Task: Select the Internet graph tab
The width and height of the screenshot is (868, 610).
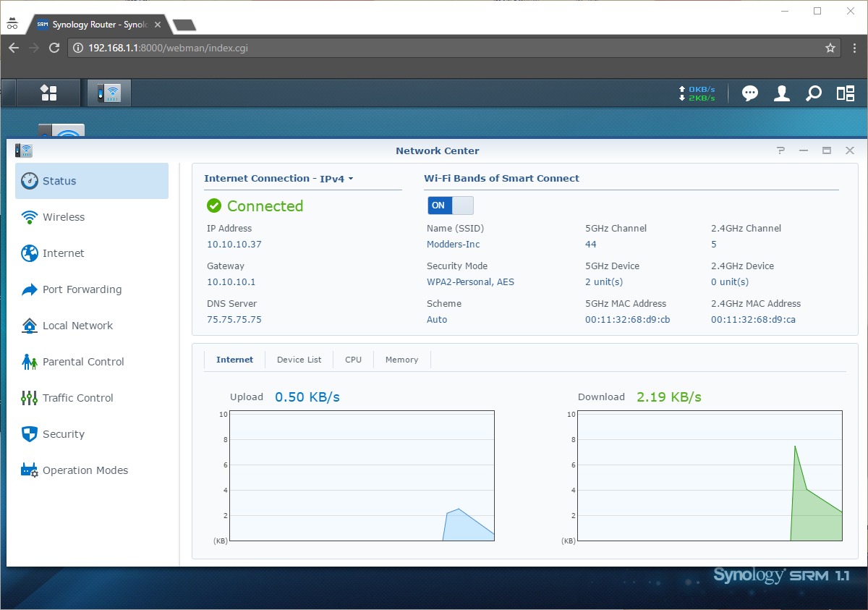Action: coord(235,360)
